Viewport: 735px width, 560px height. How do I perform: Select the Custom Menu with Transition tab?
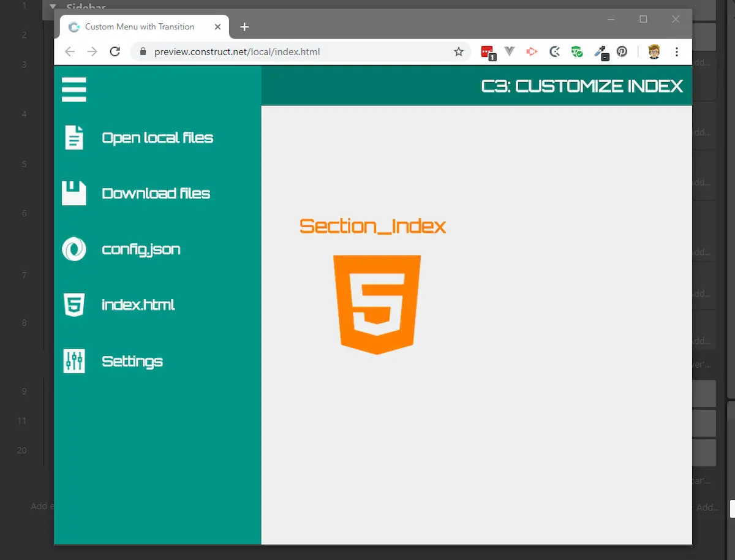coord(144,27)
